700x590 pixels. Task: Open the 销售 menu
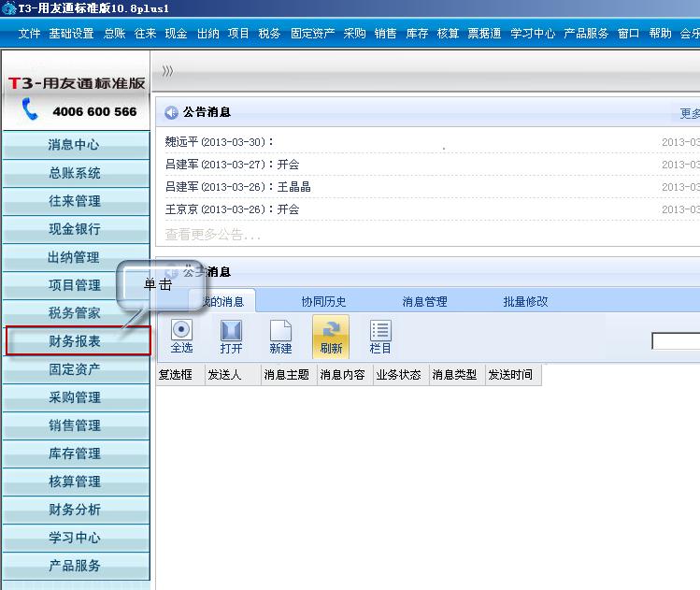point(385,34)
